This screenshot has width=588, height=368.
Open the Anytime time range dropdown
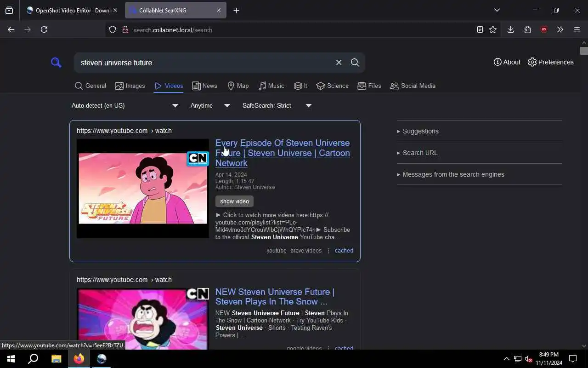click(210, 105)
